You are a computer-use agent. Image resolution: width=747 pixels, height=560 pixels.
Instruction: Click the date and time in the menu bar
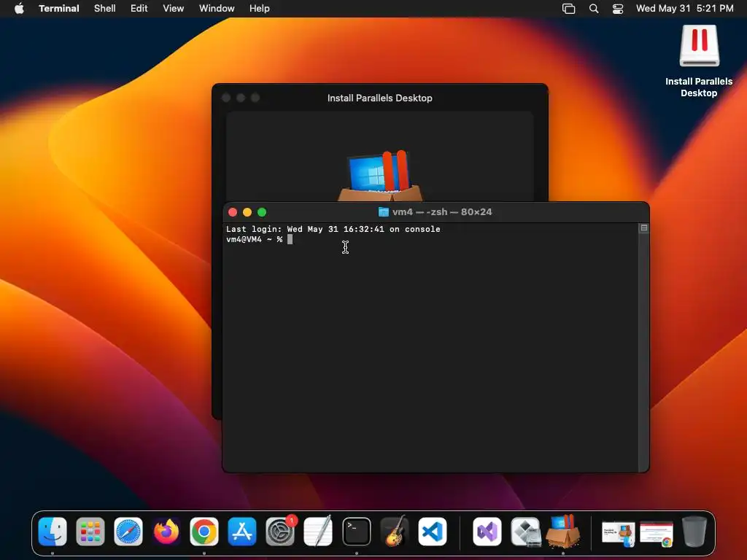(x=684, y=8)
